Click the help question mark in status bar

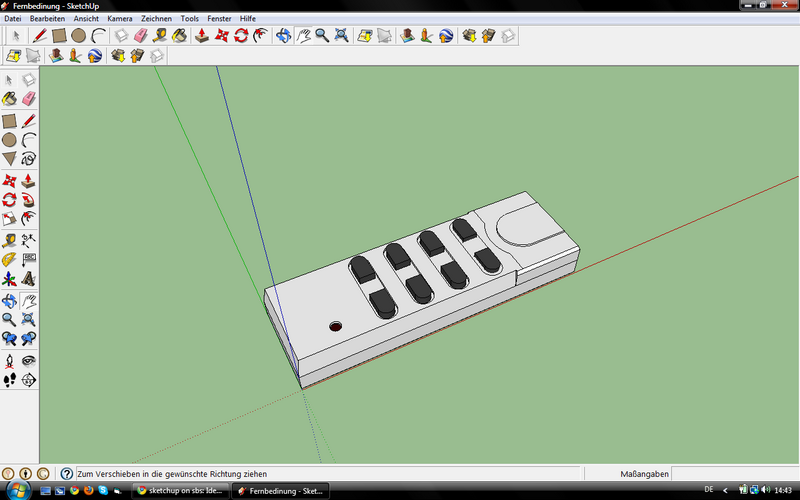point(66,473)
